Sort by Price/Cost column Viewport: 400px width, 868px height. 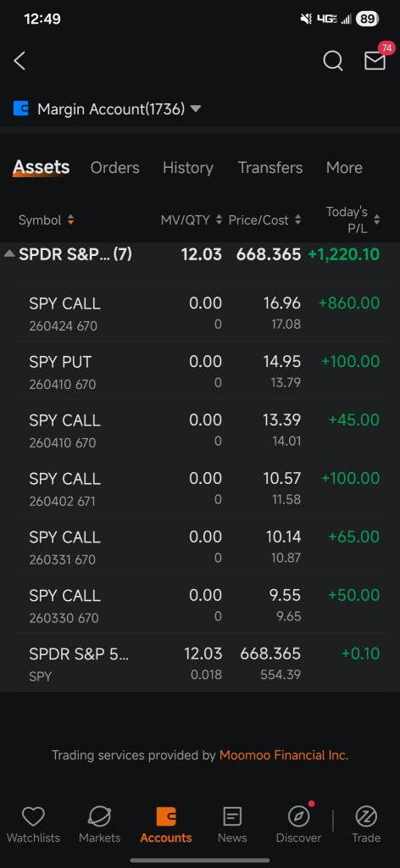(265, 220)
